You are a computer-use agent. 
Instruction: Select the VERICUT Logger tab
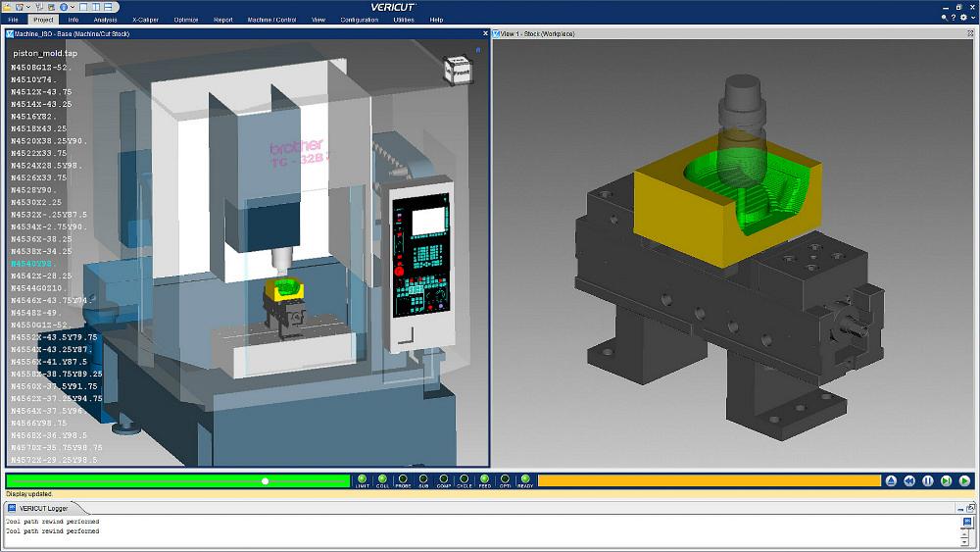click(41, 508)
